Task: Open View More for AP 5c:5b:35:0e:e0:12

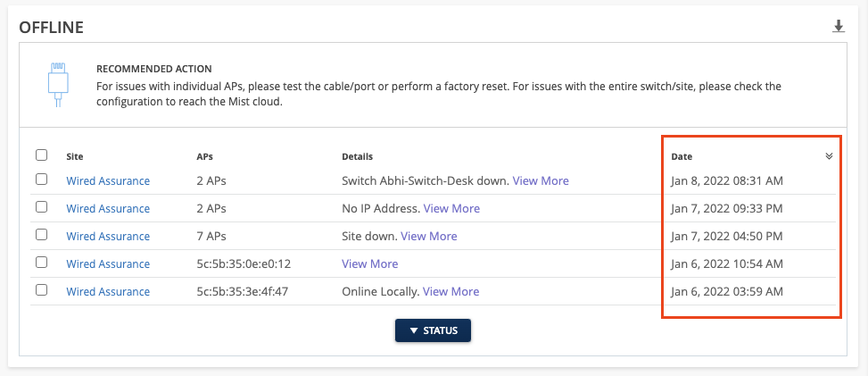Action: [369, 263]
